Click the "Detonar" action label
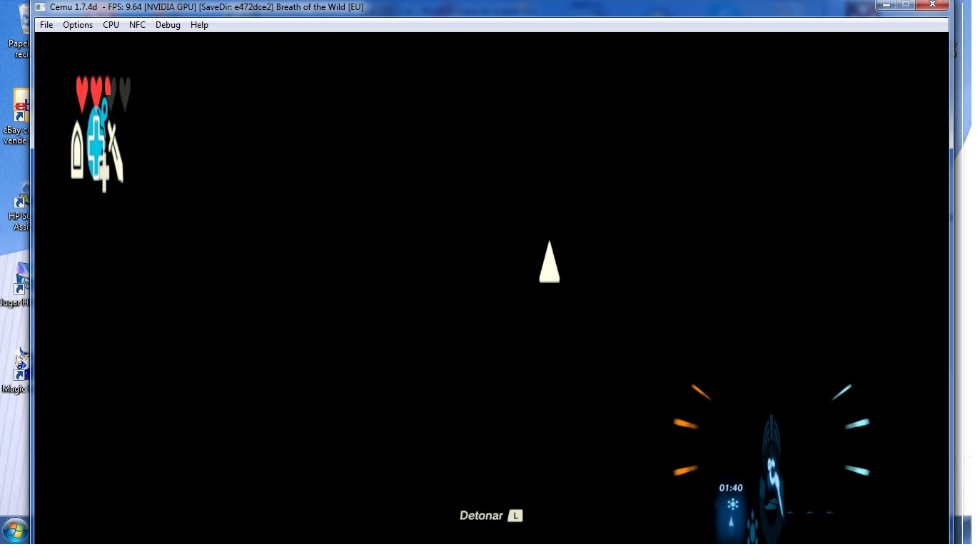Screen dimensions: 980x557 (481, 516)
